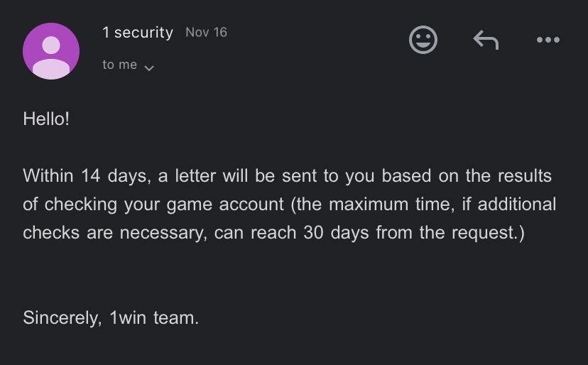Screen dimensions: 588x365
Task: Open sender name "1 security"
Action: (x=138, y=33)
